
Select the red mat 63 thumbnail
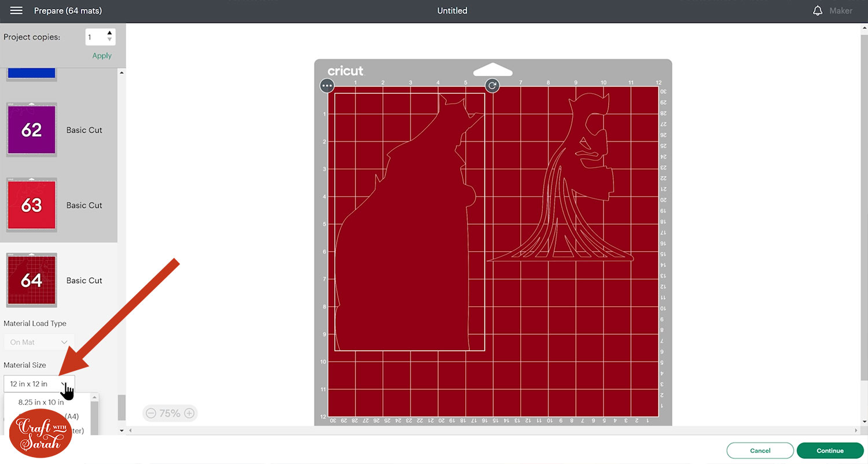(x=31, y=205)
